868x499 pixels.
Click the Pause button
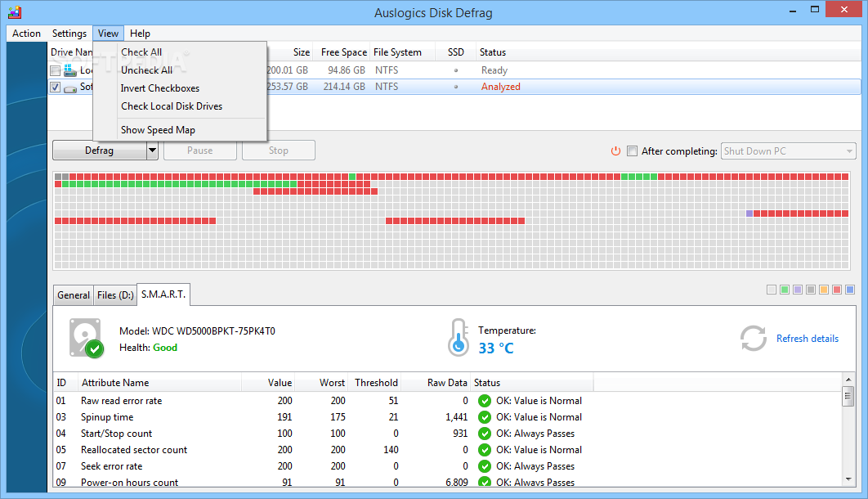click(x=200, y=150)
